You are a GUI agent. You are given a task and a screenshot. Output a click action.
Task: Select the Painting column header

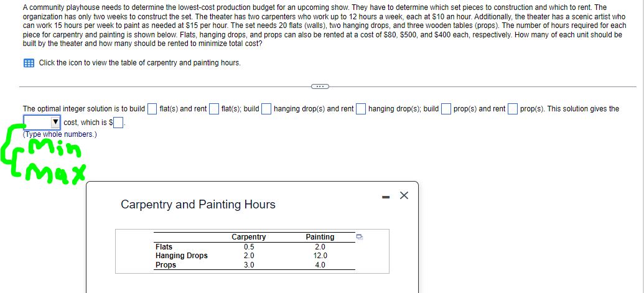point(320,237)
